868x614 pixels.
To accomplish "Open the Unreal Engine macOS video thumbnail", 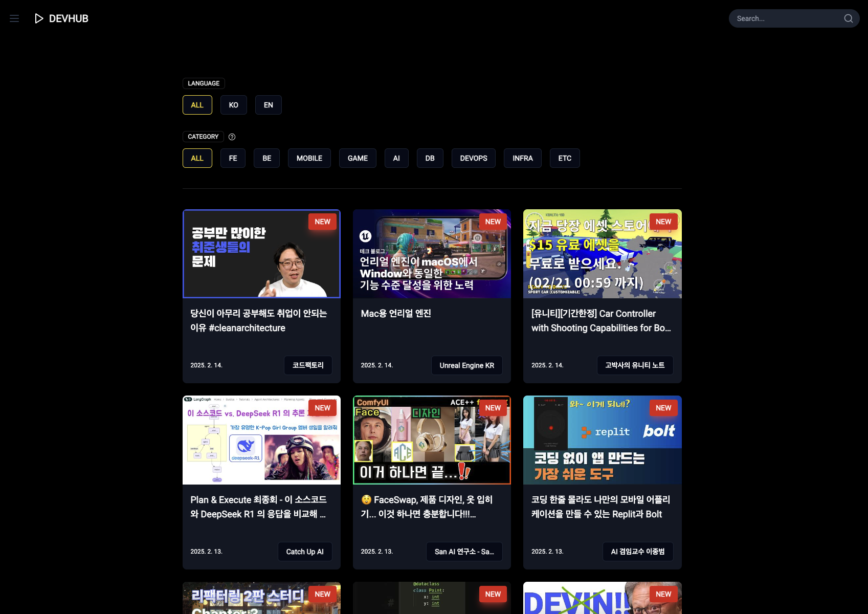I will (x=432, y=254).
